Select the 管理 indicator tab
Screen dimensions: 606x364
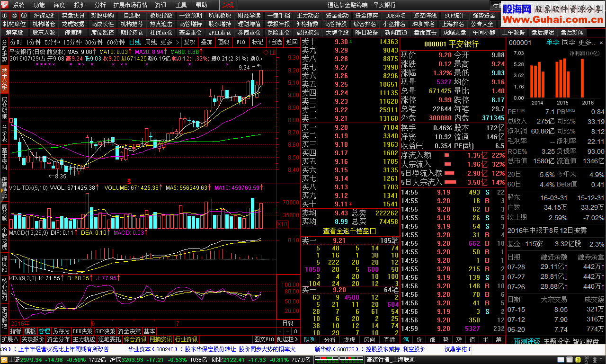click(x=44, y=331)
